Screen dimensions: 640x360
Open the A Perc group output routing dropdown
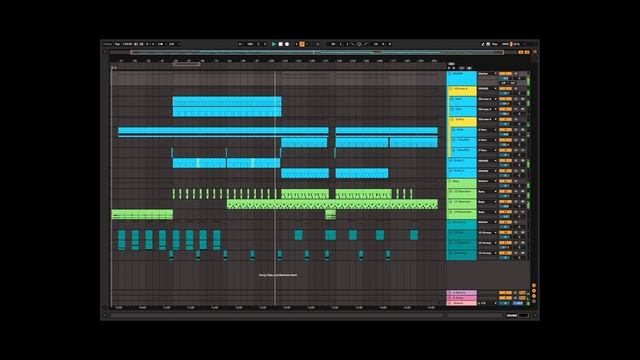(x=487, y=119)
